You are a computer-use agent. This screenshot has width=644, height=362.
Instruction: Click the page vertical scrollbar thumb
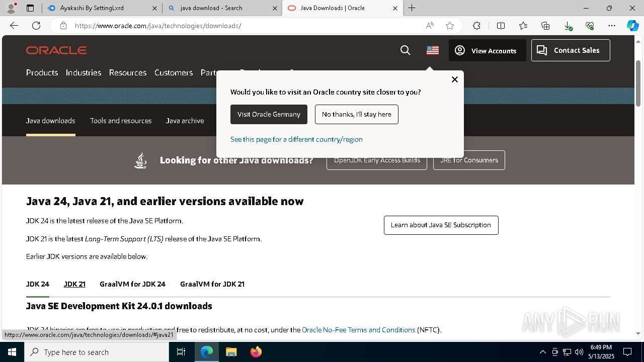click(638, 83)
